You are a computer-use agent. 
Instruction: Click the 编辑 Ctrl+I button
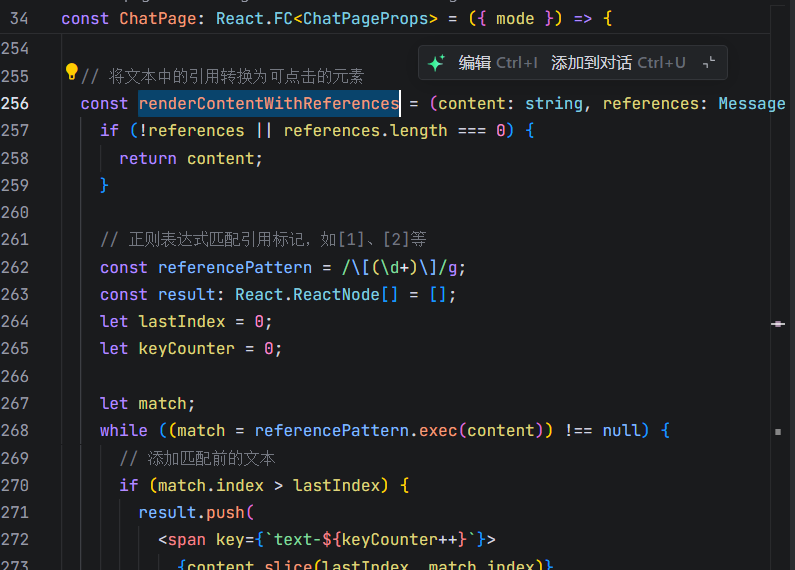(498, 63)
